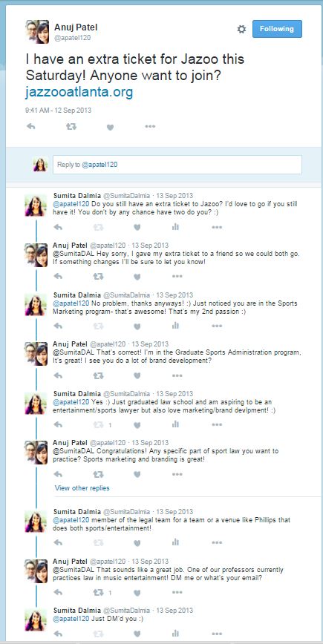Viewport: 323px width, 644px height.
Task: Toggle the Following button for Anuj Patel
Action: (x=277, y=29)
